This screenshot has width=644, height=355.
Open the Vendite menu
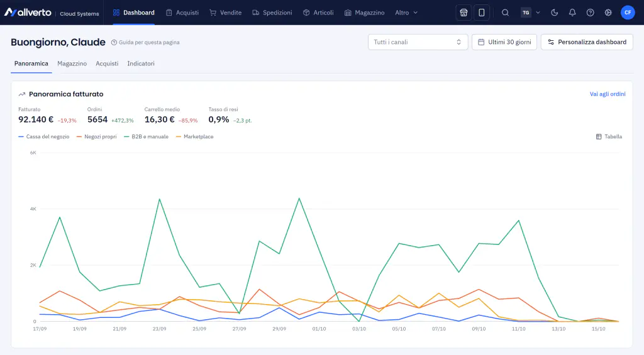226,13
